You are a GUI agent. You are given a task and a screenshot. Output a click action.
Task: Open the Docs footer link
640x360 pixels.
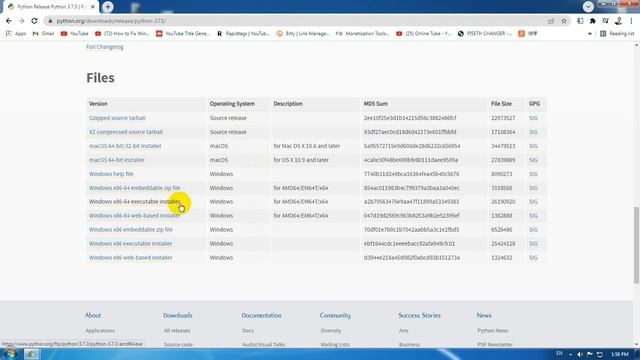click(x=248, y=331)
